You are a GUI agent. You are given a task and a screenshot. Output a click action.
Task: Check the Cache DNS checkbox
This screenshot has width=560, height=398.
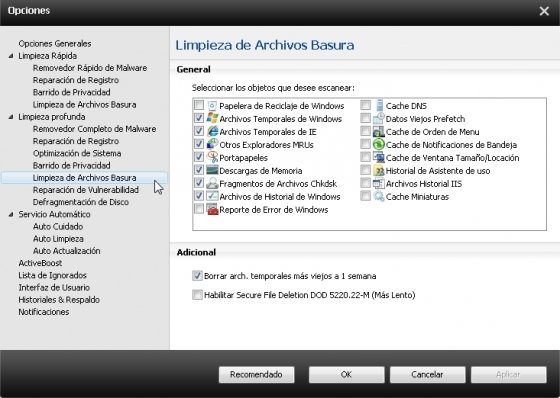365,105
